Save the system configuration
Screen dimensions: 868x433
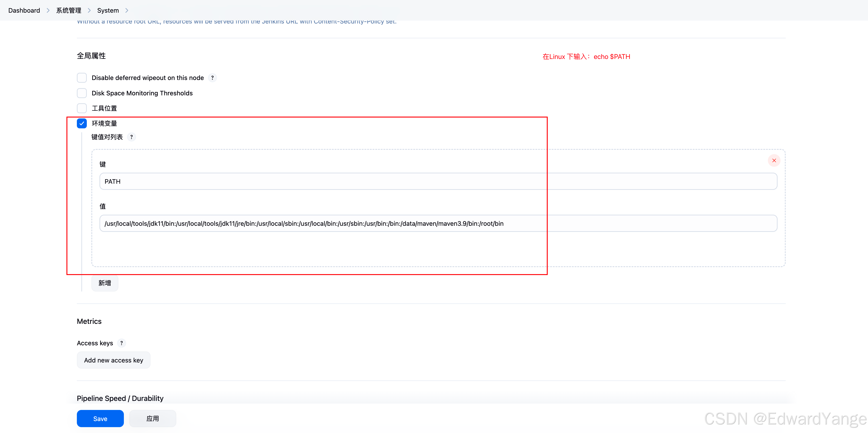[x=100, y=418]
